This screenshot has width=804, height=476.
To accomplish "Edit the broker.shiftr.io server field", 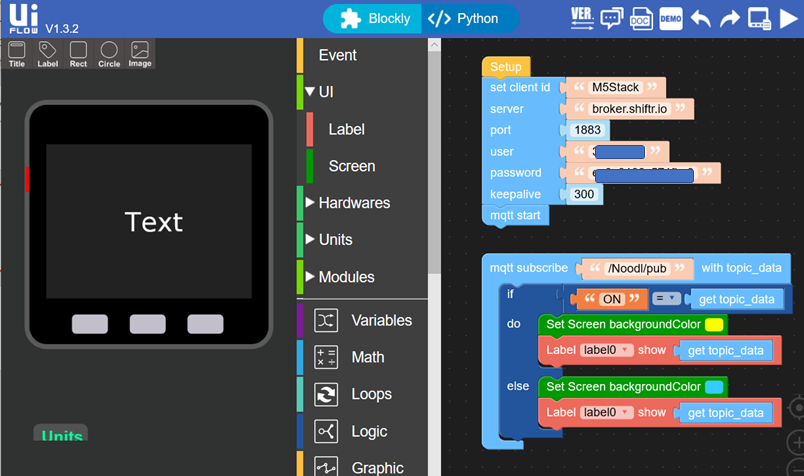I will click(x=630, y=109).
